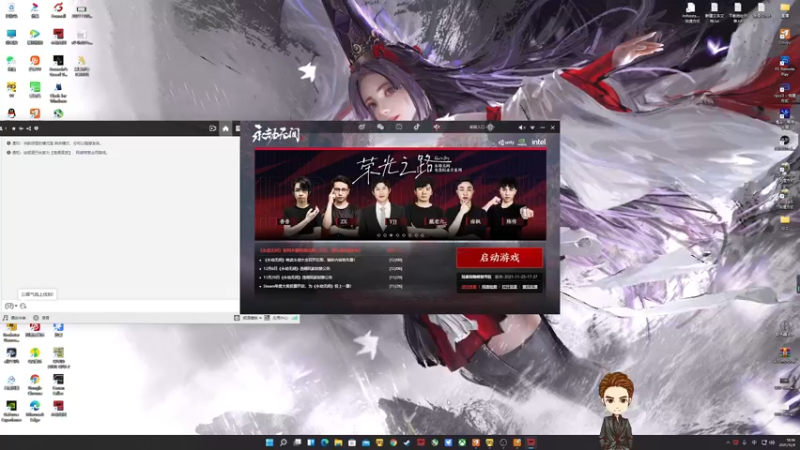Open the Steam news item in the list
The width and height of the screenshot is (800, 450).
pyautogui.click(x=307, y=286)
